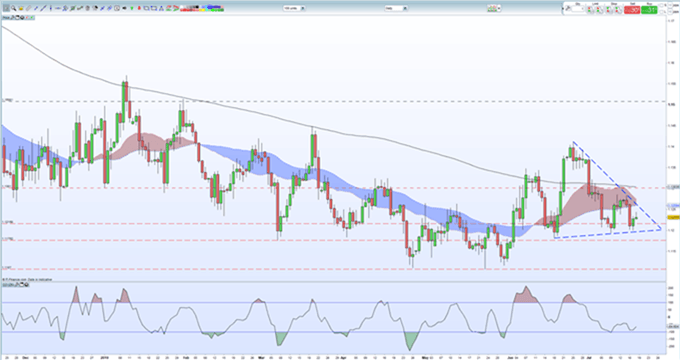Open oscillator panel wrench settings
Viewport: 680px width, 360px height.
(16, 285)
